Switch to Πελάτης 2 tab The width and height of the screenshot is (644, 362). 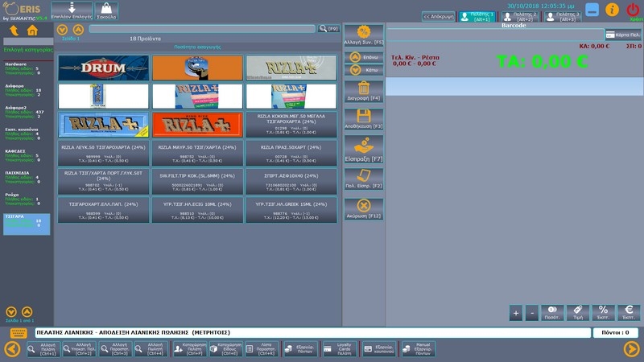(519, 16)
